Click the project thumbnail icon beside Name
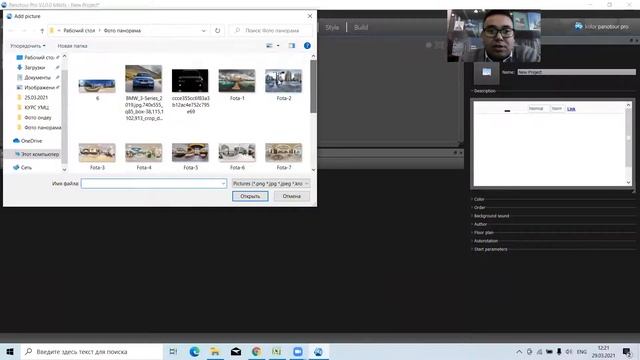Screen dimensions: 640x360 coord(486,73)
